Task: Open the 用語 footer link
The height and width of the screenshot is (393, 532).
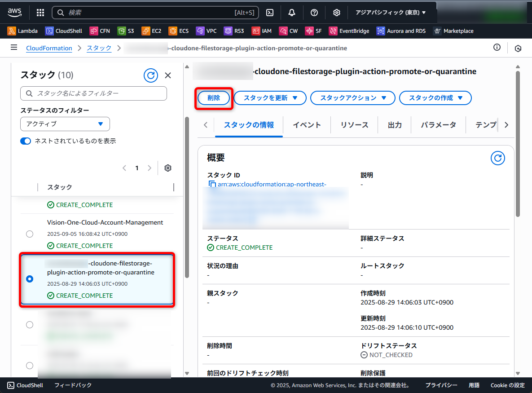Action: [x=474, y=385]
